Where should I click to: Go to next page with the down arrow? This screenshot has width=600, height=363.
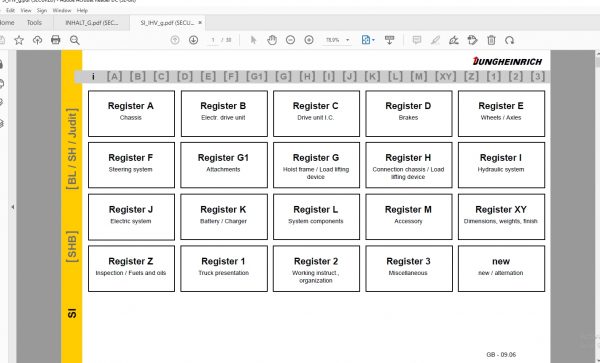[x=193, y=40]
